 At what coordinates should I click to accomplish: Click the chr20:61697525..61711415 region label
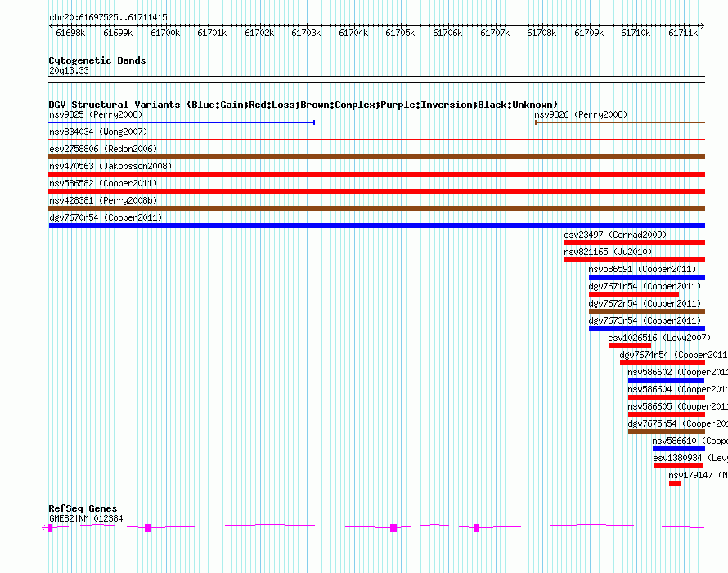108,18
